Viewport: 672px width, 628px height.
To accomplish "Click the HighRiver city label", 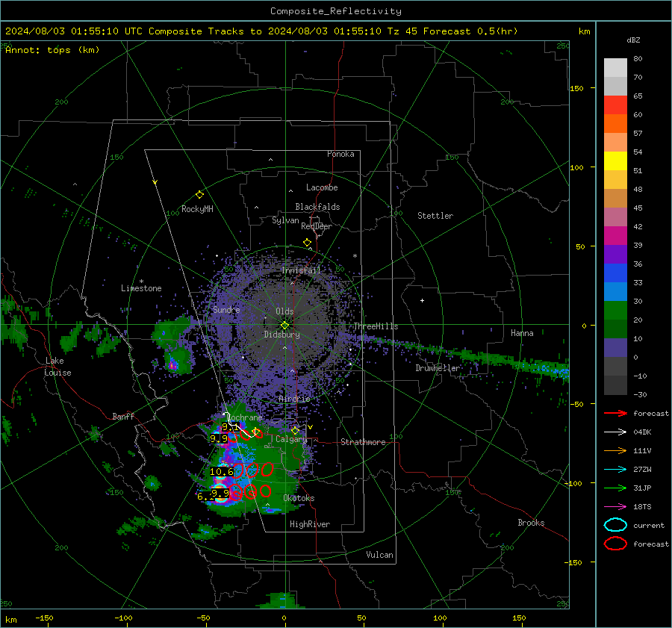I will pos(310,524).
